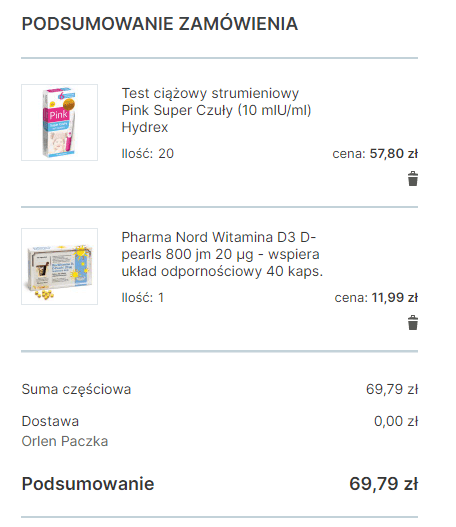Screen dimensions: 456x527
Task: Click the word Hydrex in the first title
Action: (x=144, y=127)
